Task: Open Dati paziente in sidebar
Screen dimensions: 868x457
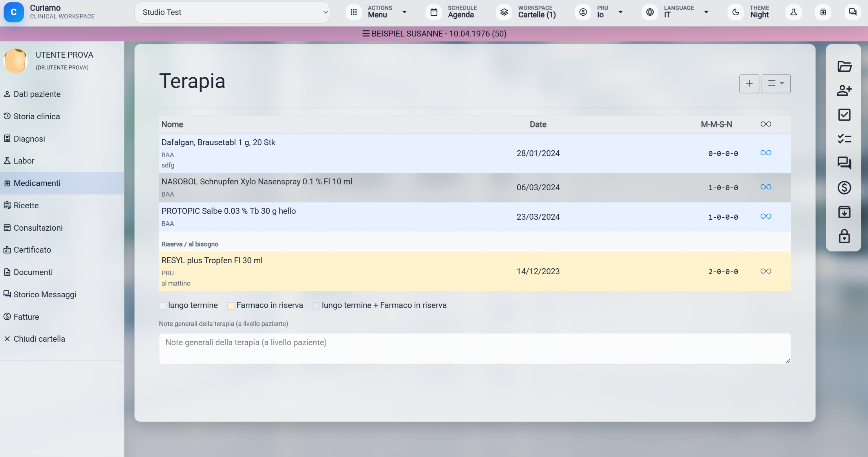Action: [x=62, y=94]
